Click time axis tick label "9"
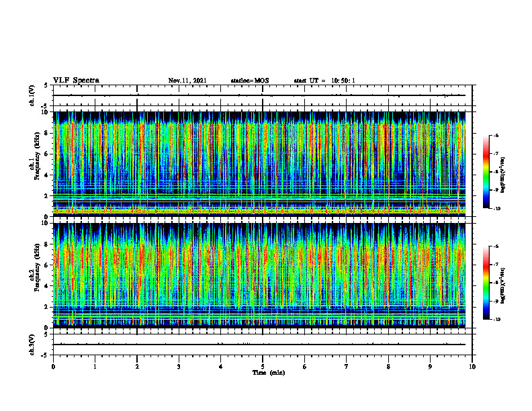Viewport: 532px width, 411px height. [x=430, y=367]
